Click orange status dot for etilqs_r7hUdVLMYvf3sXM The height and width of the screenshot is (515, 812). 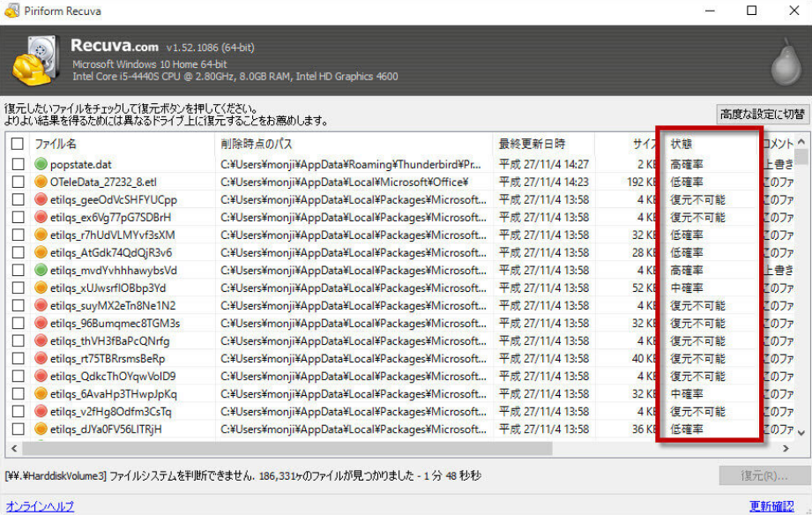(41, 235)
